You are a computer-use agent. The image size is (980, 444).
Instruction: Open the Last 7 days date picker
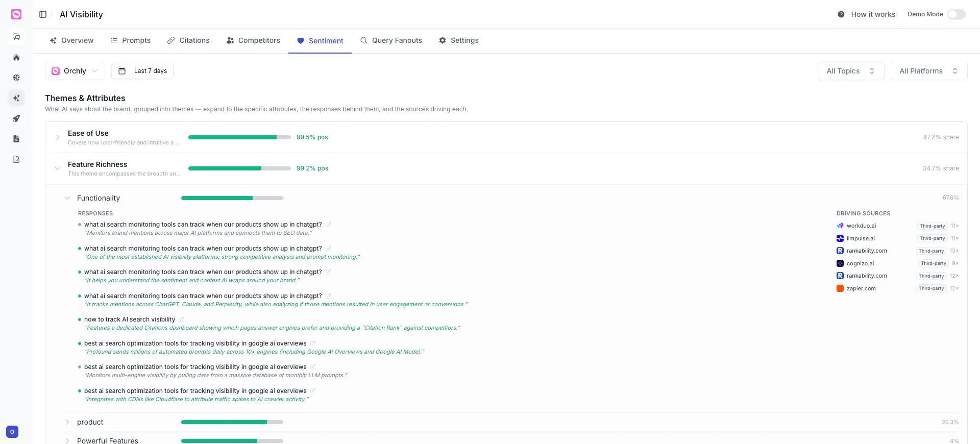tap(142, 71)
